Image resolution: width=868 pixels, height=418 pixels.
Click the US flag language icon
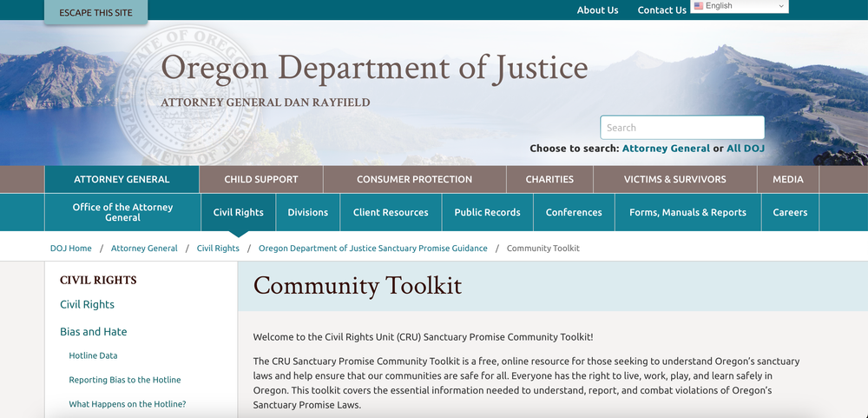698,6
